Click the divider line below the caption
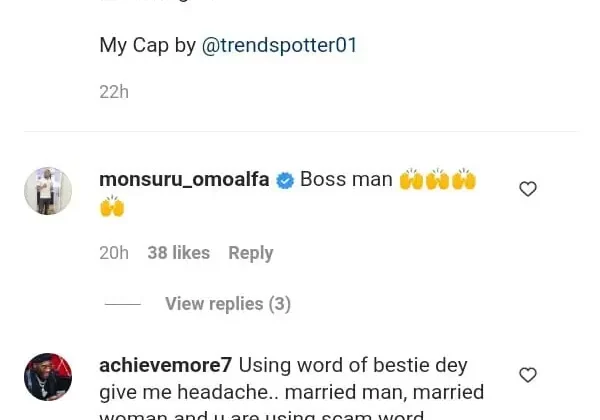600x420 pixels. click(x=300, y=131)
